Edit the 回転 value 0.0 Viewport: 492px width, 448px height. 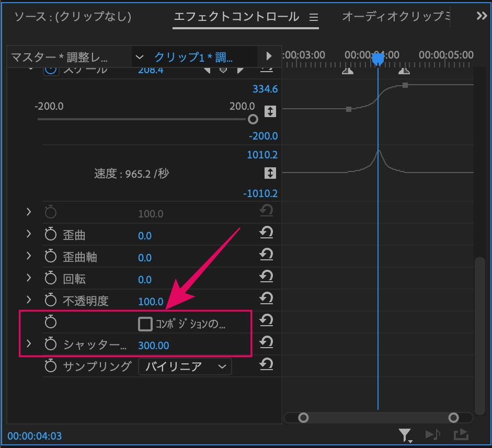pyautogui.click(x=145, y=280)
